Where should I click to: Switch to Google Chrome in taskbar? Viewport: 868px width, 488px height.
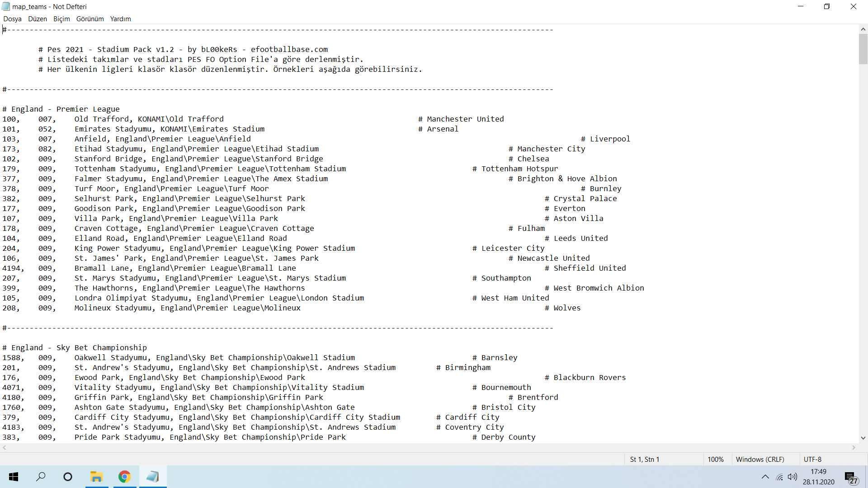pos(124,477)
